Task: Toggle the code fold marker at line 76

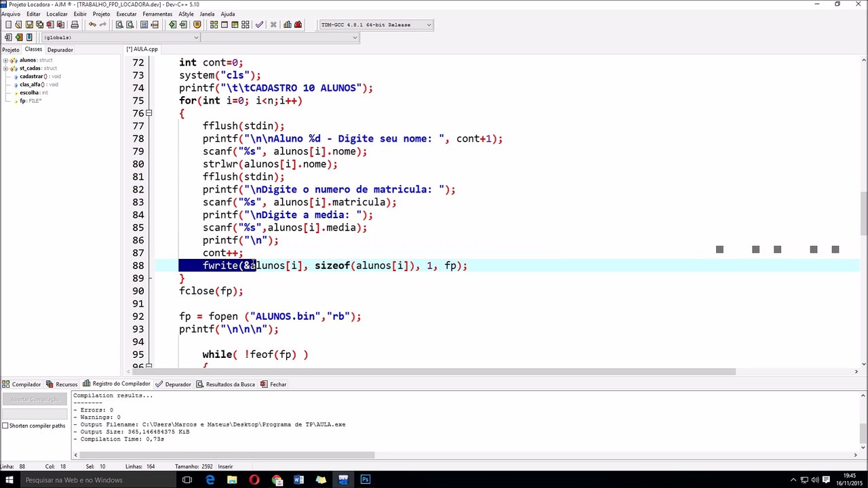Action: (149, 113)
